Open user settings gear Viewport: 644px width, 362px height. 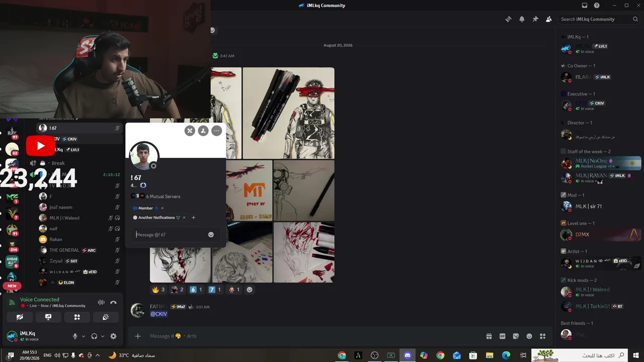point(113,336)
